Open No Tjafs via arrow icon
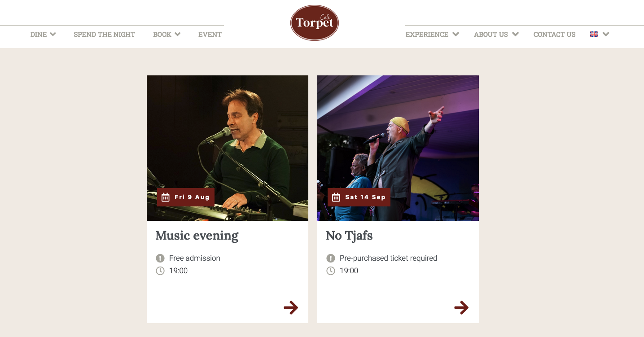Viewport: 644px width, 337px height. [x=461, y=307]
